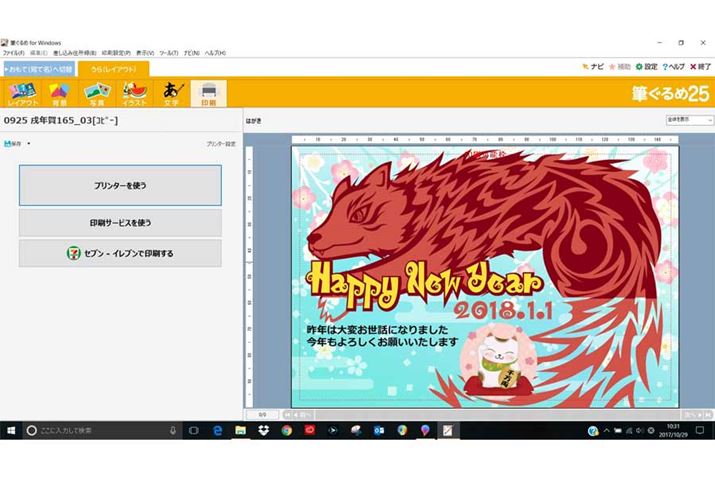Launch Microsoft Edge from taskbar
This screenshot has width=715, height=477.
pos(218,430)
